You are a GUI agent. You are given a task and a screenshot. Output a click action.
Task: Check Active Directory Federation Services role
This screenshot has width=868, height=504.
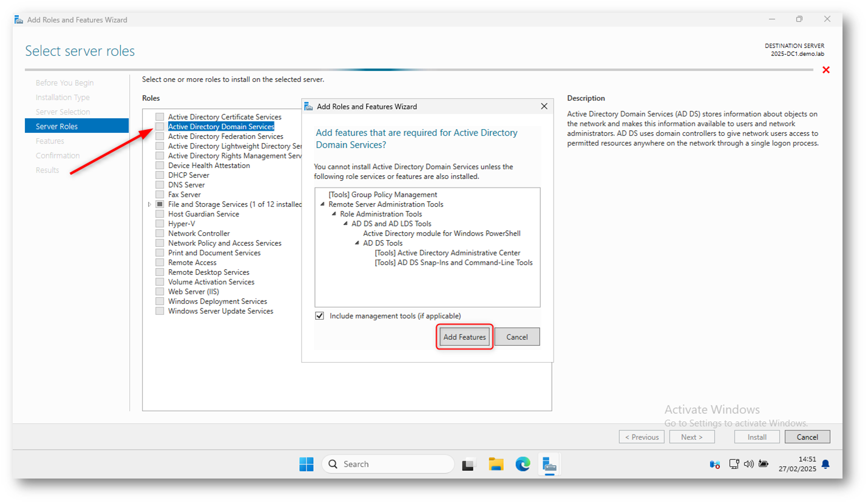[x=160, y=136]
